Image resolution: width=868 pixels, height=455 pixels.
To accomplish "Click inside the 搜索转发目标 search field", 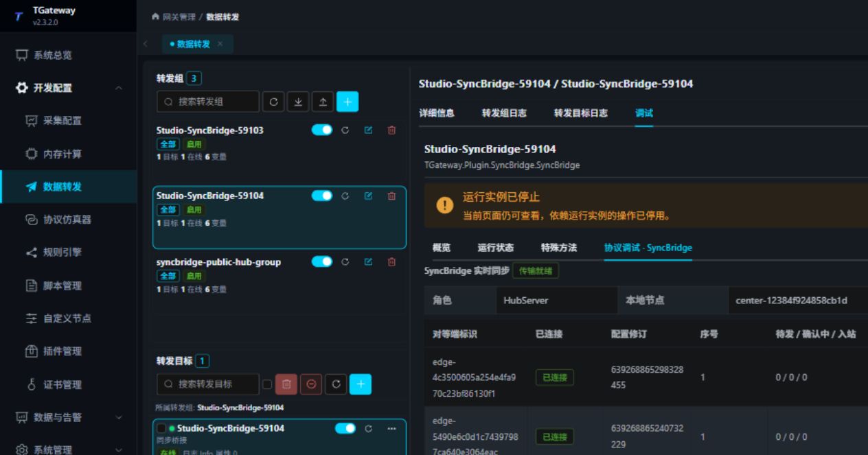I will 208,384.
